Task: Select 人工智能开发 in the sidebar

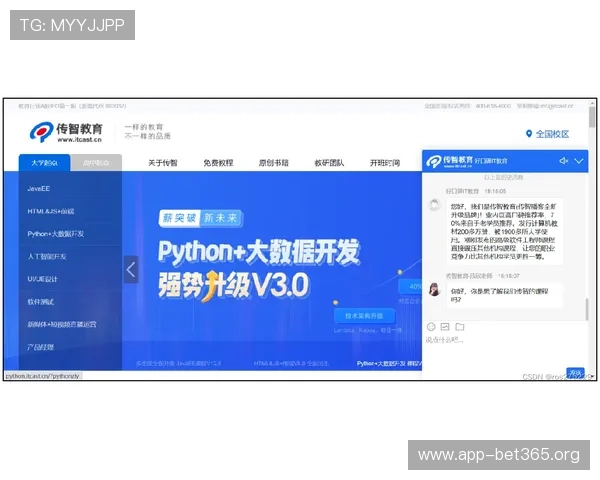Action: point(47,256)
